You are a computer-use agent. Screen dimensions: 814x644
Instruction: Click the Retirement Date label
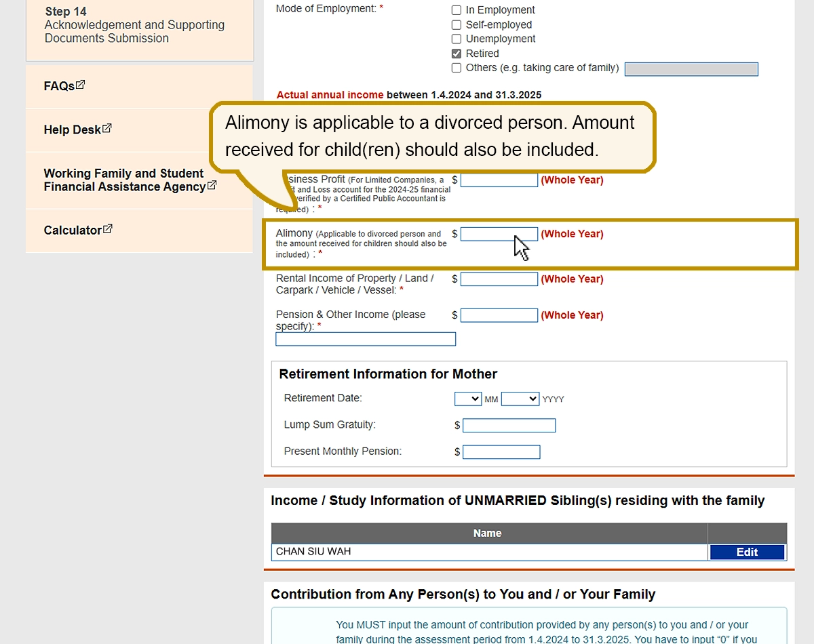click(323, 398)
